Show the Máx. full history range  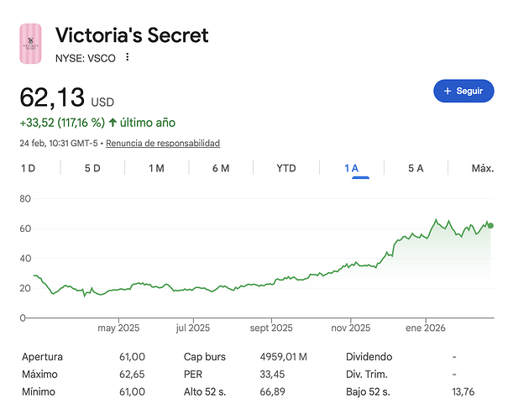[482, 168]
